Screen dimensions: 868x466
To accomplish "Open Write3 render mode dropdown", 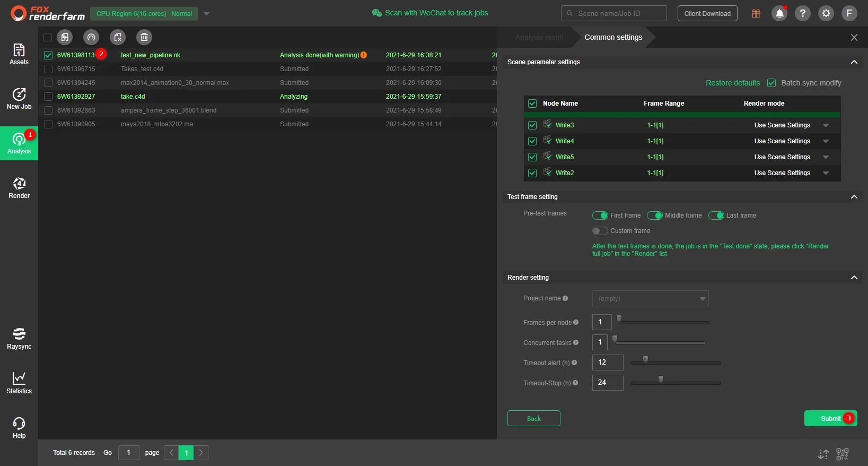I will click(826, 125).
